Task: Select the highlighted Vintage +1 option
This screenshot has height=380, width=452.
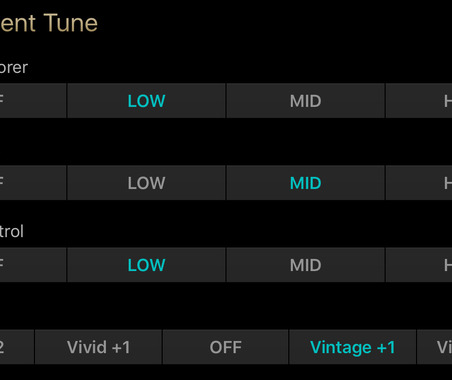Action: (353, 347)
